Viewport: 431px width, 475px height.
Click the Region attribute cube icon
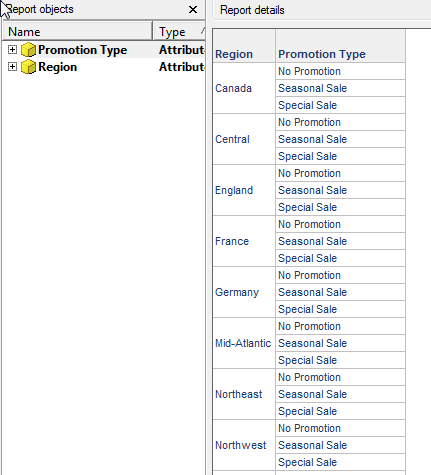28,67
